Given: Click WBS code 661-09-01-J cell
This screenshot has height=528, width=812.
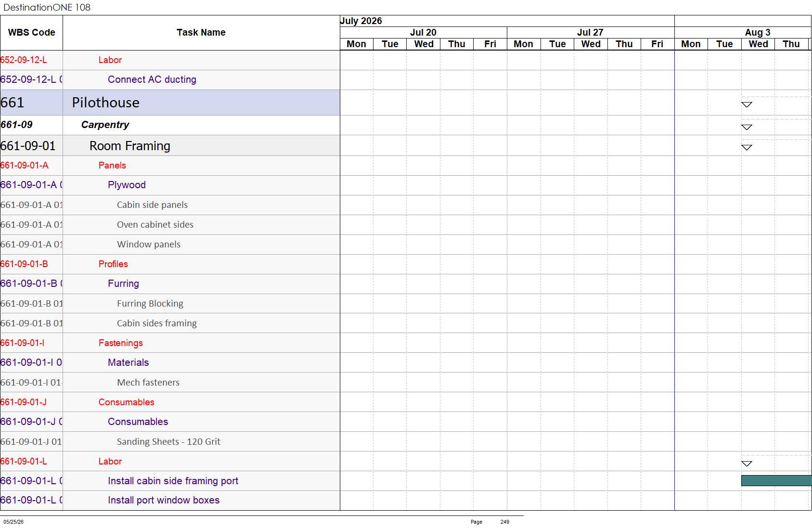Looking at the screenshot, I should (31, 402).
